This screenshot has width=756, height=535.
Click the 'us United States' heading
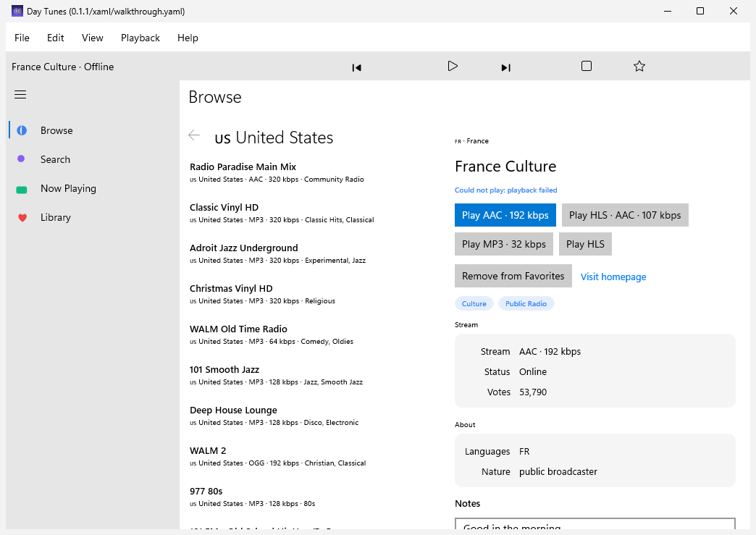274,138
